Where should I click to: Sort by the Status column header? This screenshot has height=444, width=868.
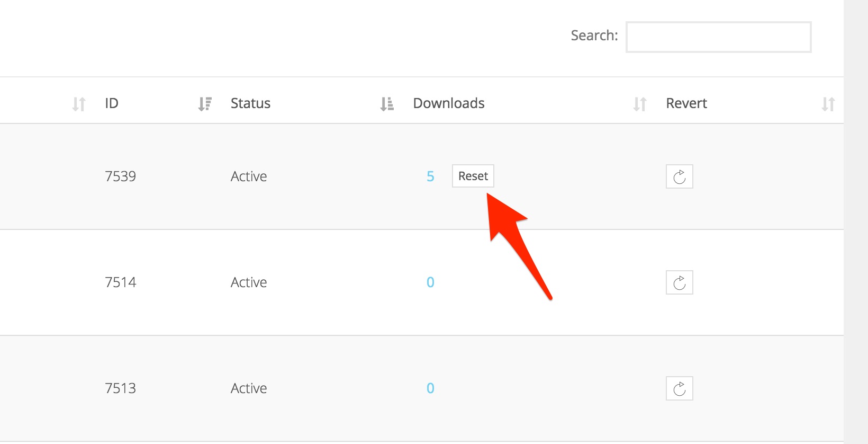(250, 103)
